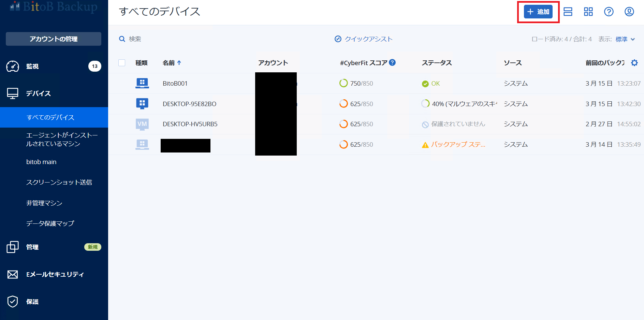Switch to grid view layout icon
The height and width of the screenshot is (320, 644).
click(x=588, y=12)
